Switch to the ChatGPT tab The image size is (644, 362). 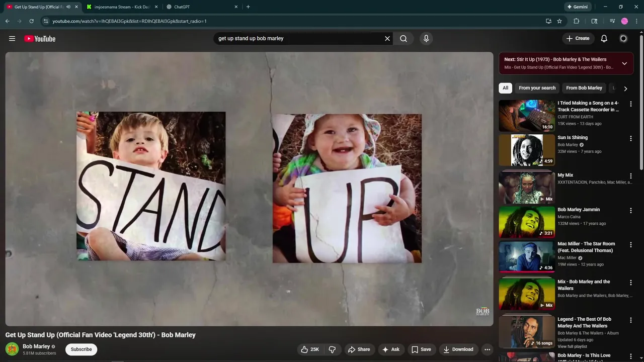click(202, 7)
